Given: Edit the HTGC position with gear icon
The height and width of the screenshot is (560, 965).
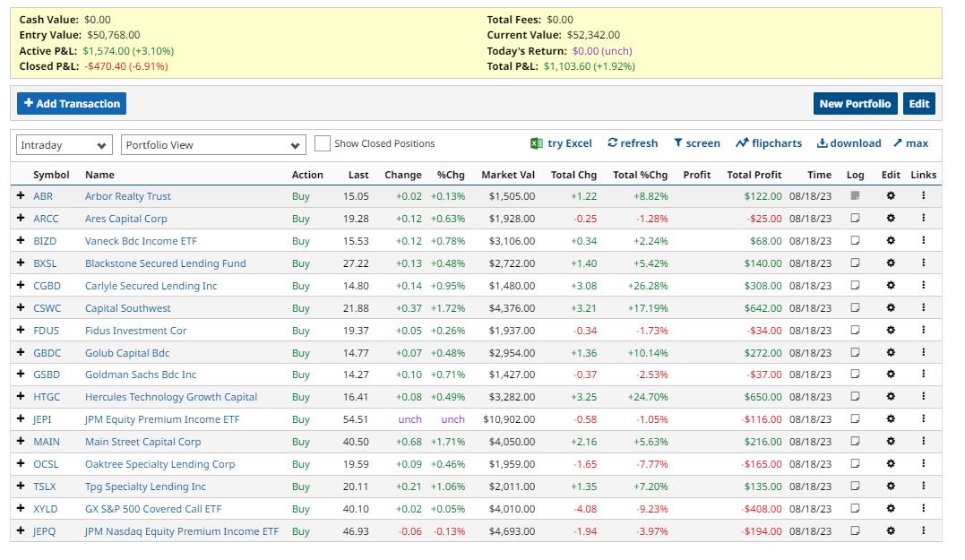Looking at the screenshot, I should click(x=891, y=397).
